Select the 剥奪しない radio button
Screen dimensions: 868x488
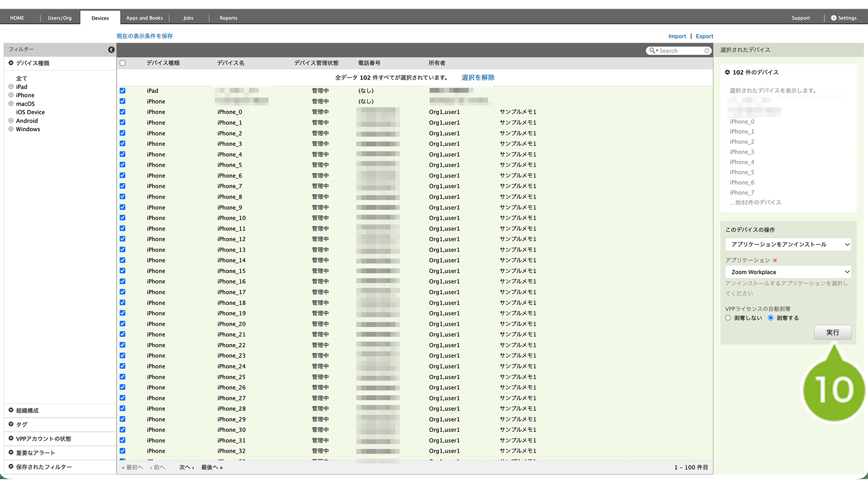728,318
